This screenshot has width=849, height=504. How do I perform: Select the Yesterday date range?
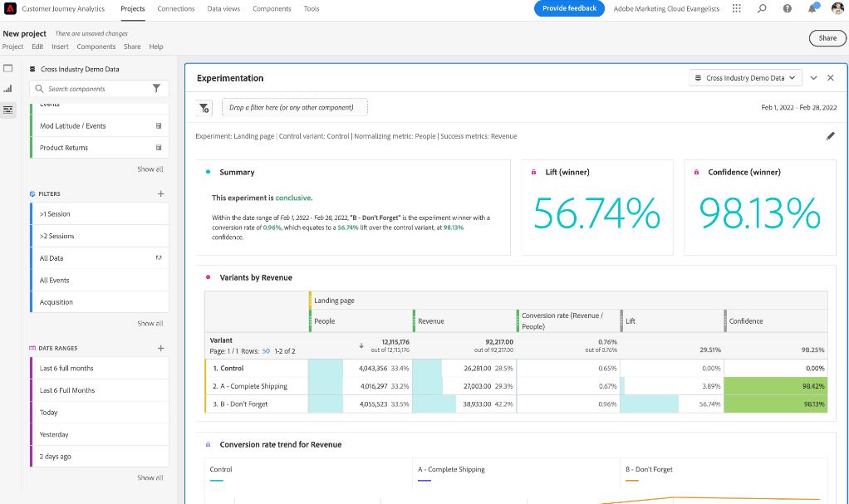[100, 434]
